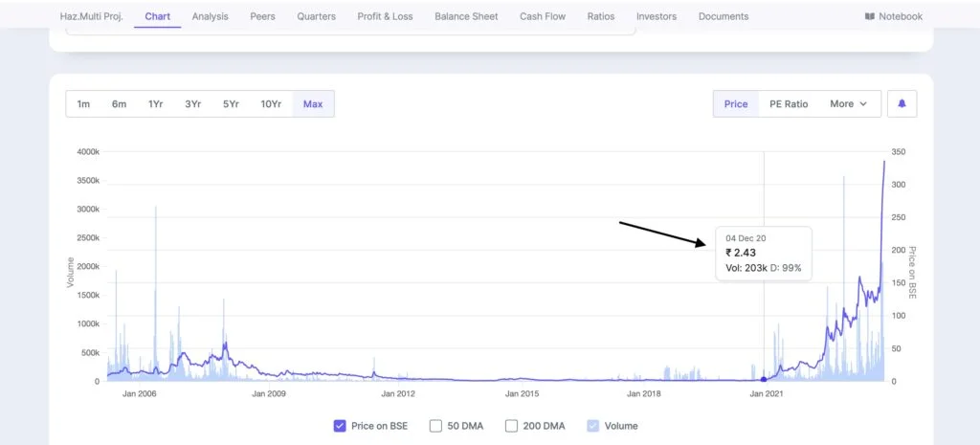Open the Balance Sheet tab
This screenshot has width=980, height=445.
pyautogui.click(x=466, y=16)
